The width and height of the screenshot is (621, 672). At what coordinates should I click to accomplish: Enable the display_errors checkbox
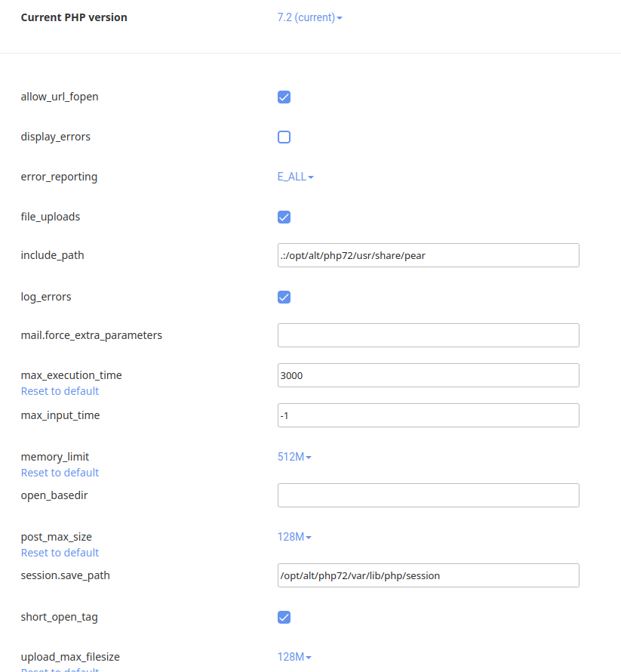click(x=284, y=137)
